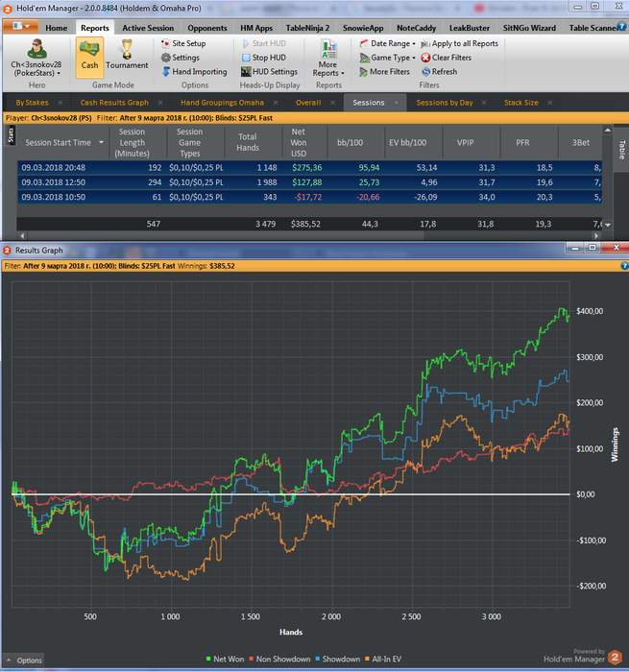The image size is (629, 672).
Task: Open help icon in Results Graph window
Action: tap(624, 266)
